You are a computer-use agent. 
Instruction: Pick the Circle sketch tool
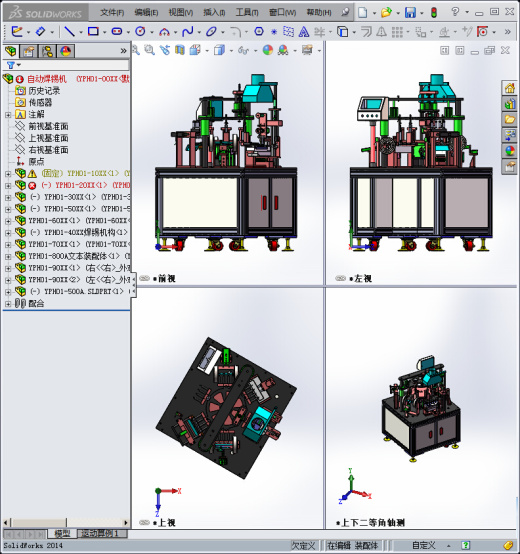tap(140, 32)
